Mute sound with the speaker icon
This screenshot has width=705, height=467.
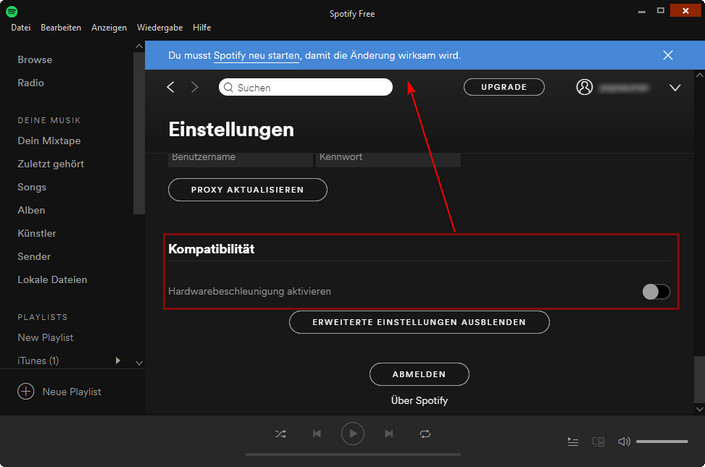tap(624, 442)
